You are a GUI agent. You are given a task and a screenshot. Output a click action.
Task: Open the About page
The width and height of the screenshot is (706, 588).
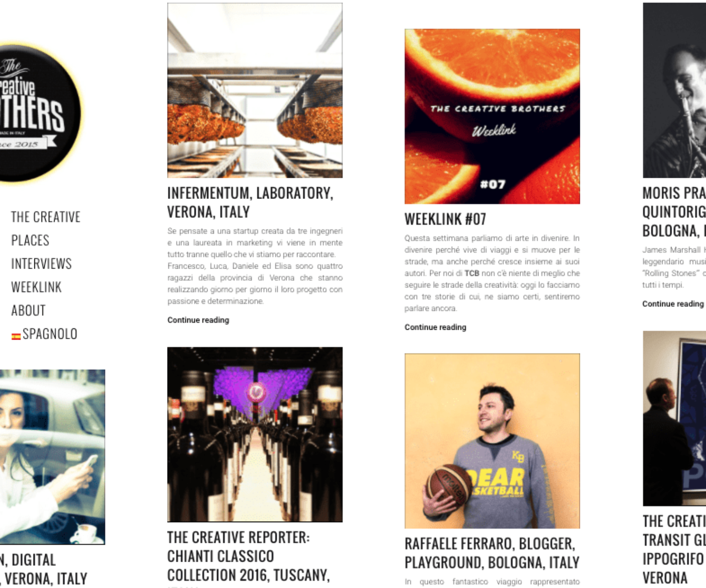tap(28, 310)
